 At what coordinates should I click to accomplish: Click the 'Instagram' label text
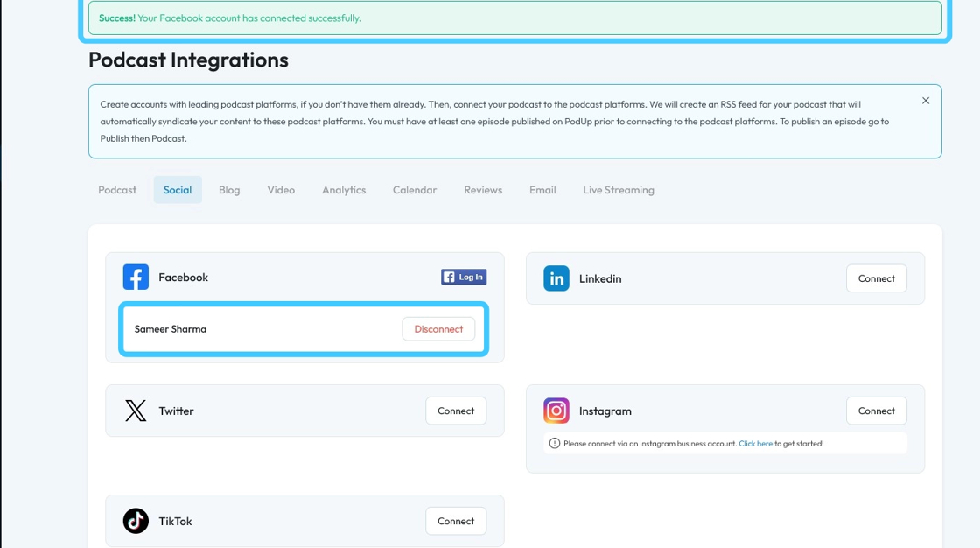click(x=605, y=411)
